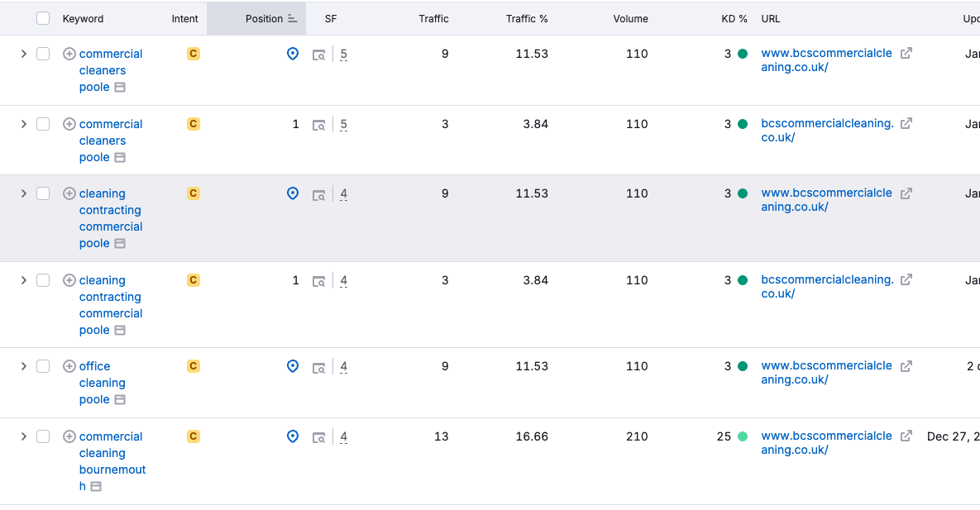The width and height of the screenshot is (980, 510).
Task: Select location pin icon on office cleaning poole row
Action: tap(292, 366)
